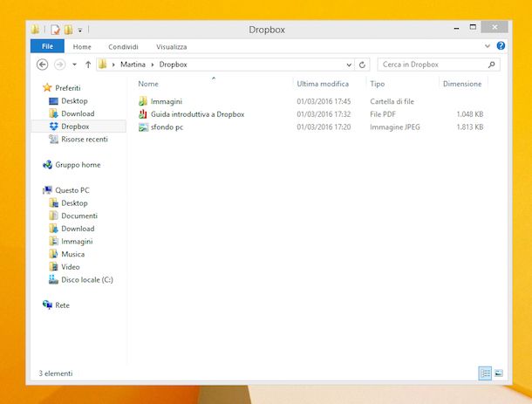This screenshot has width=532, height=404.
Task: Switch to large thumbnails view in status bar
Action: pos(498,373)
